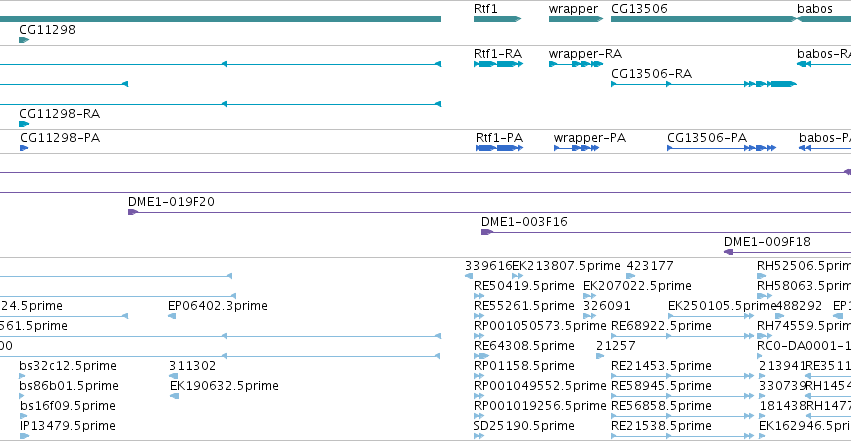Select the RE55261.5prime EST label

[524, 306]
